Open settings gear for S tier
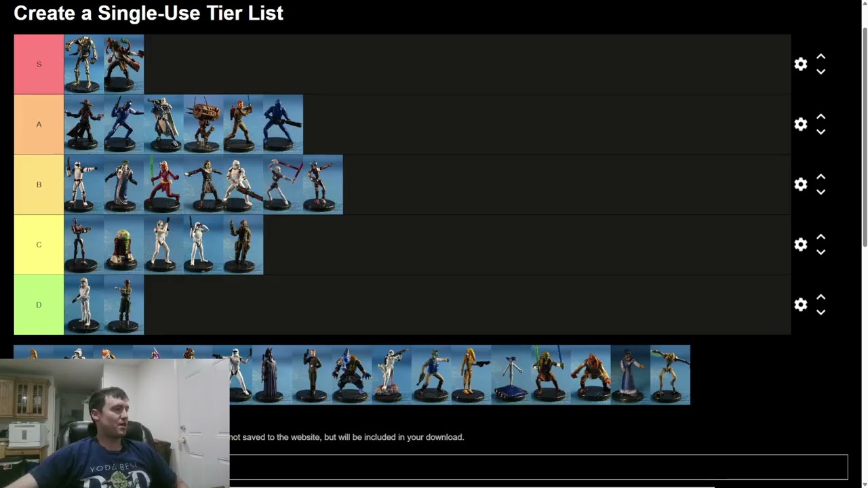Screen dimensions: 868x488 pyautogui.click(x=801, y=64)
